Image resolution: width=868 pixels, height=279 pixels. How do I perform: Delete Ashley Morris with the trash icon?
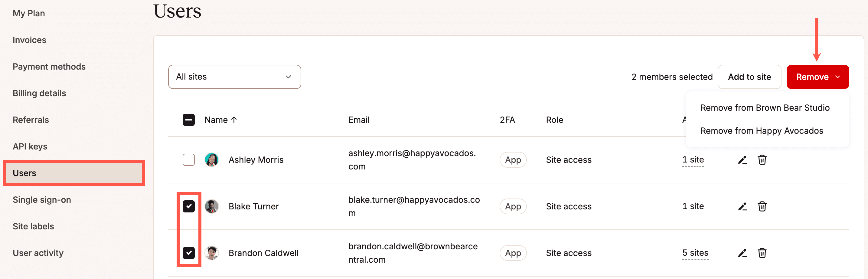click(762, 160)
